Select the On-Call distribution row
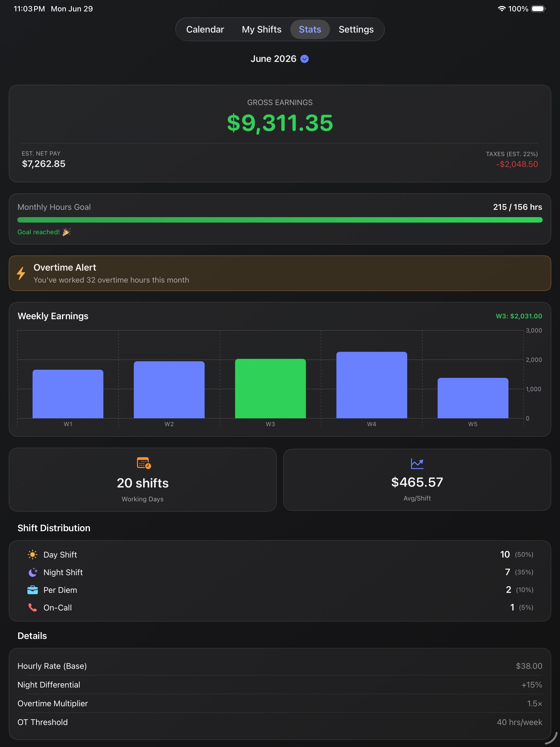The height and width of the screenshot is (747, 560). [x=280, y=607]
